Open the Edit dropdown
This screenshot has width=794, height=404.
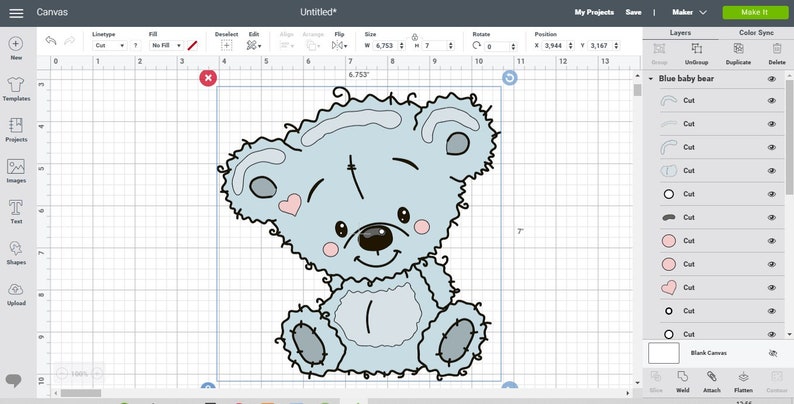(x=254, y=46)
